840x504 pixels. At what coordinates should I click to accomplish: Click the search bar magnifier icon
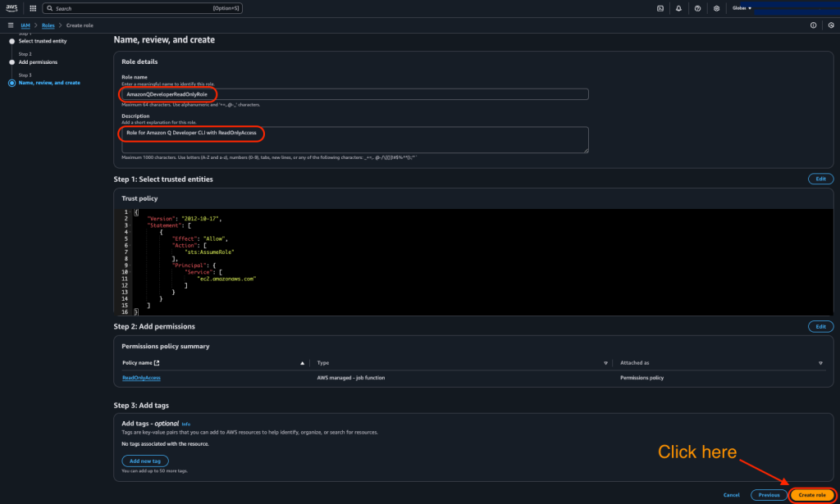coord(50,8)
